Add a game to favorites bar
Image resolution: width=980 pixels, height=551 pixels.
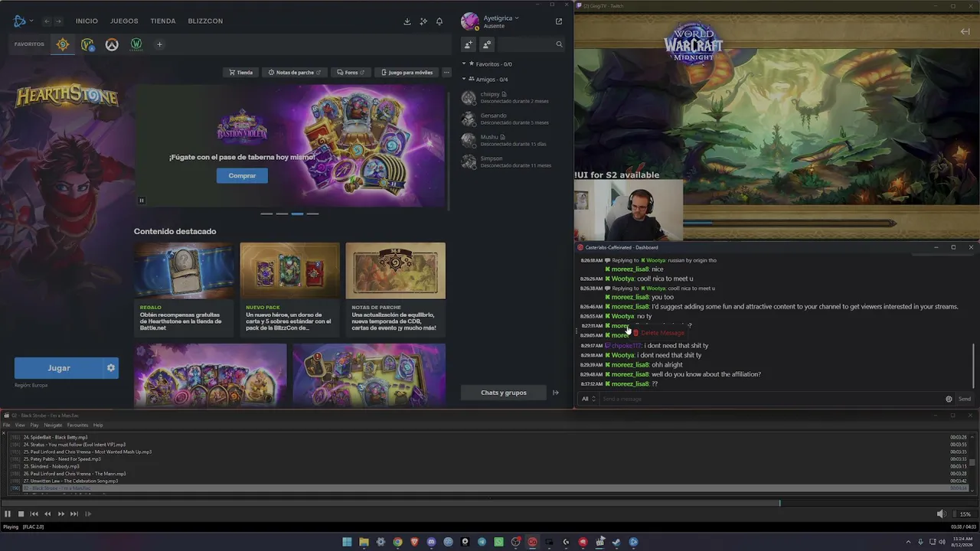(159, 44)
